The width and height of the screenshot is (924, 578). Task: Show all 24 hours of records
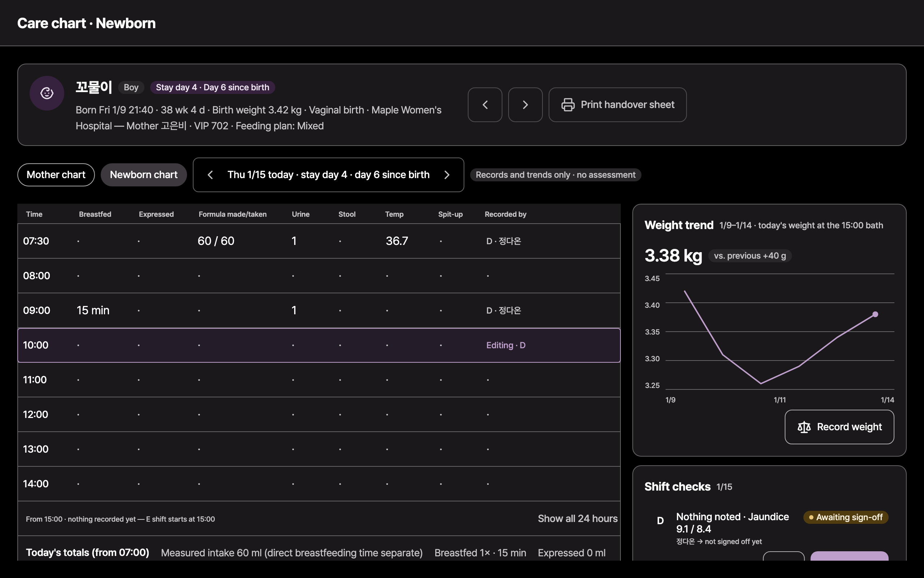tap(578, 519)
